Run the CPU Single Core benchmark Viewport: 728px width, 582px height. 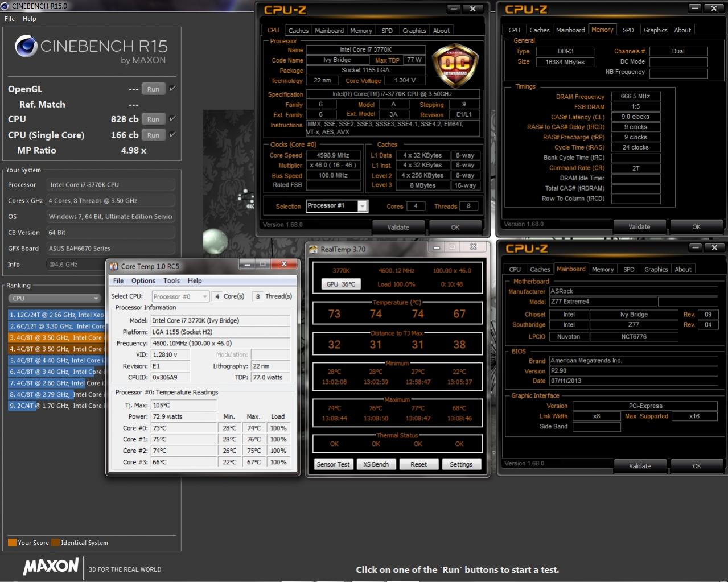[153, 135]
